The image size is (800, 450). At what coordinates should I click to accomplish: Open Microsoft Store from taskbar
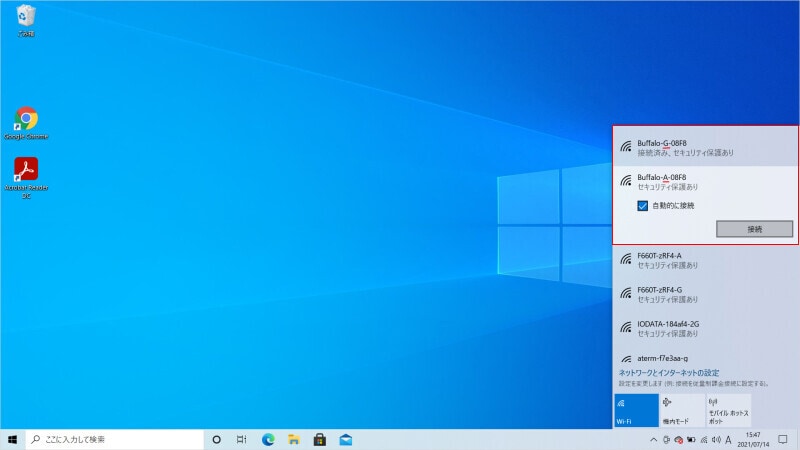(x=320, y=439)
